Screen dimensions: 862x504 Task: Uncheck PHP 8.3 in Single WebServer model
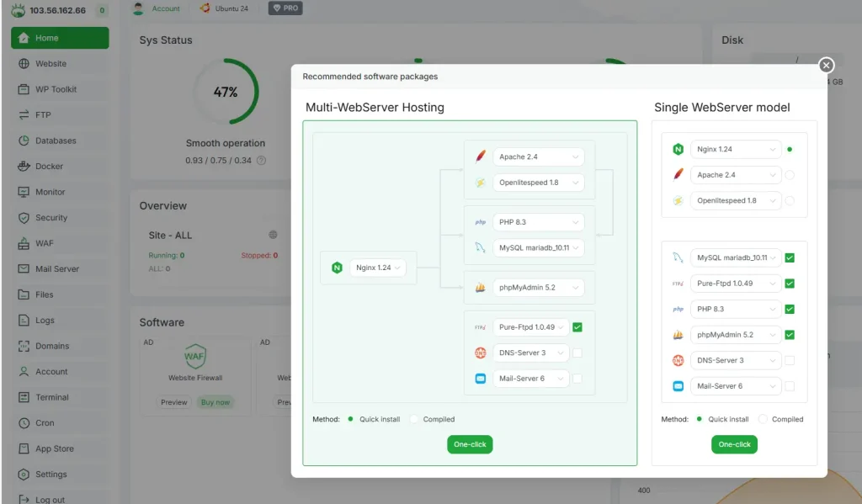tap(790, 309)
